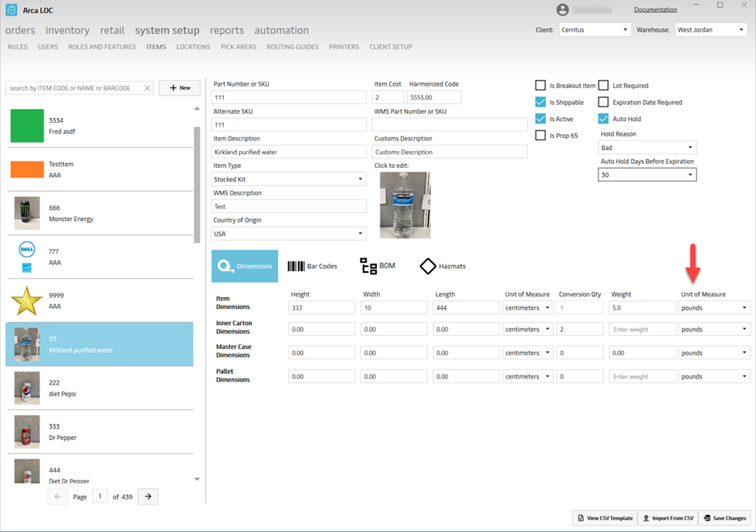Open the Bar Codes tab icon
This screenshot has width=756, height=532.
pos(296,266)
